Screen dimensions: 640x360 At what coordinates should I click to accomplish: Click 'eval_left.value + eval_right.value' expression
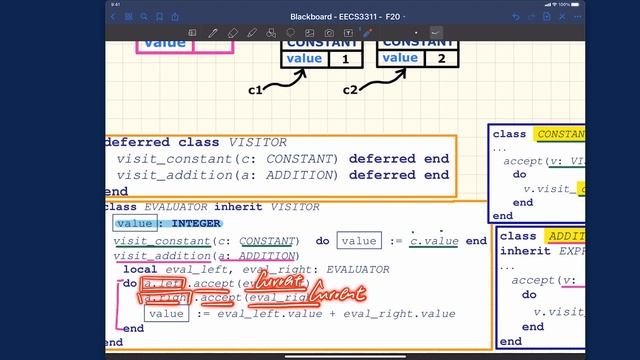[x=336, y=313]
